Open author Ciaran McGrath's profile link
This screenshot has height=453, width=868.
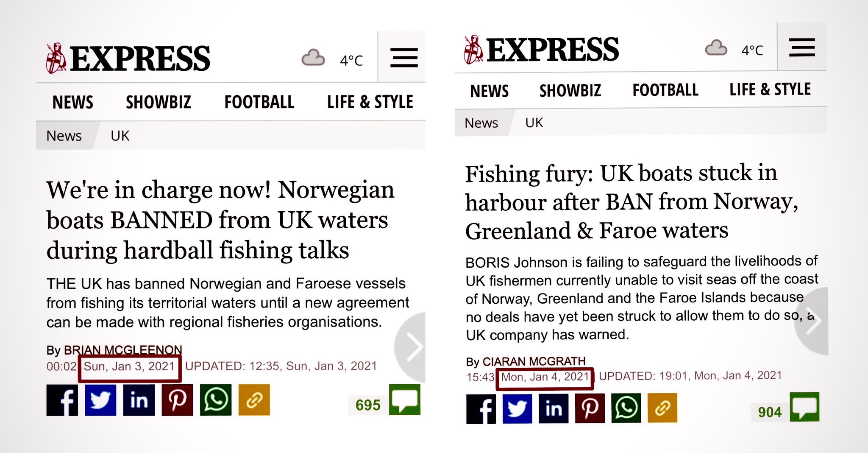[x=534, y=361]
